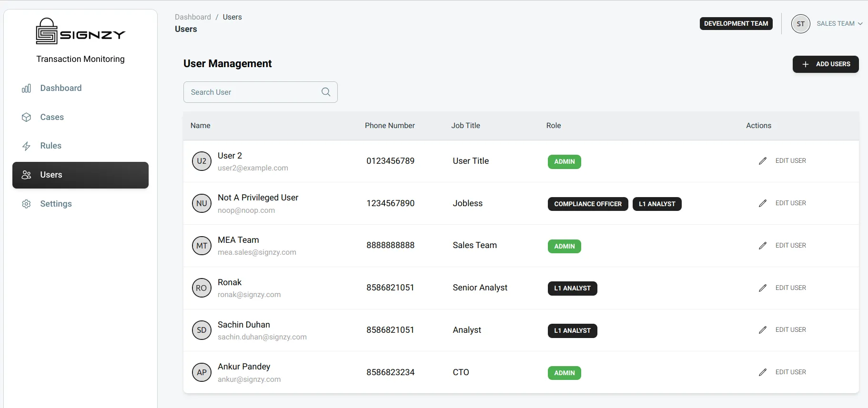Viewport: 868px width, 408px height.
Task: Click the Dashboard breadcrumb link
Action: click(x=193, y=17)
